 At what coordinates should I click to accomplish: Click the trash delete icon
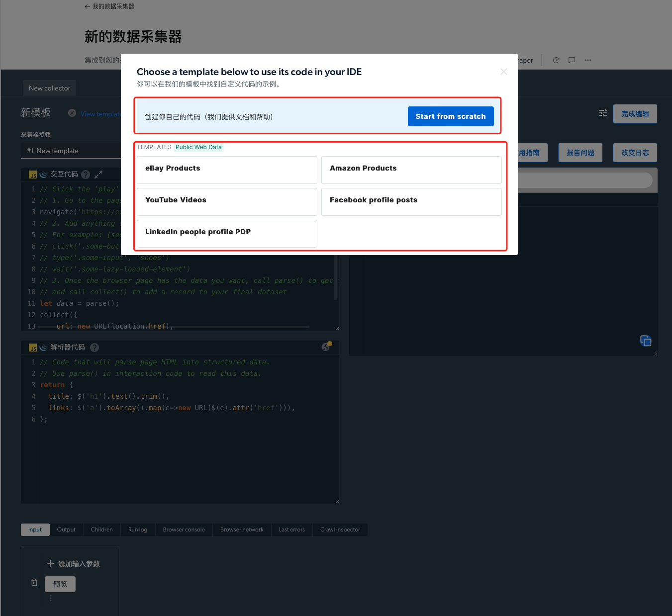tap(34, 582)
